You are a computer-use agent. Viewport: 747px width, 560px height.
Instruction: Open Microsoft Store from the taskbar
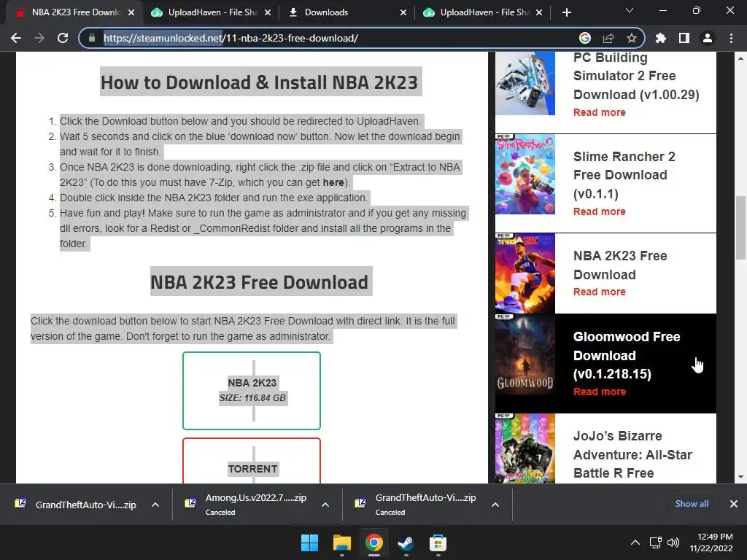pos(438,542)
